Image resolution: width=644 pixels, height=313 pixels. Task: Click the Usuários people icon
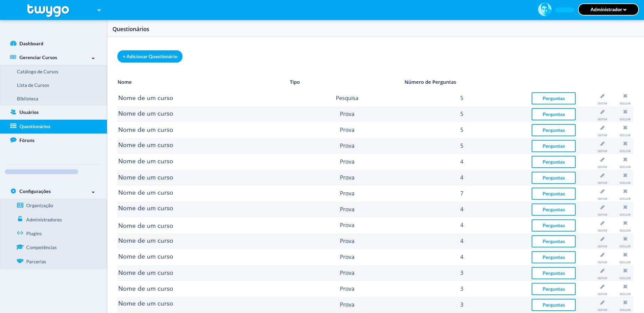point(13,112)
